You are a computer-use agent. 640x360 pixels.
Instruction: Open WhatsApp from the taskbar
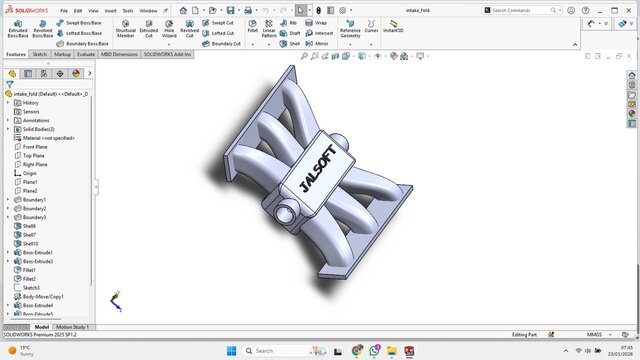click(x=374, y=351)
